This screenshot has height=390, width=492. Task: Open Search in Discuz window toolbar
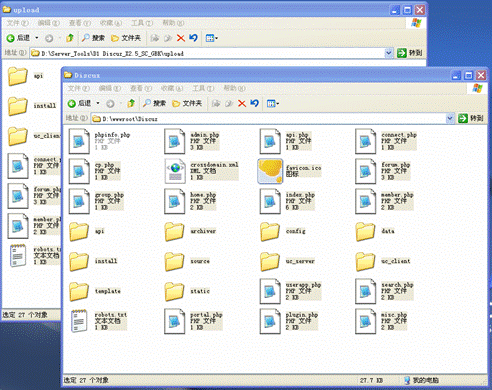154,103
